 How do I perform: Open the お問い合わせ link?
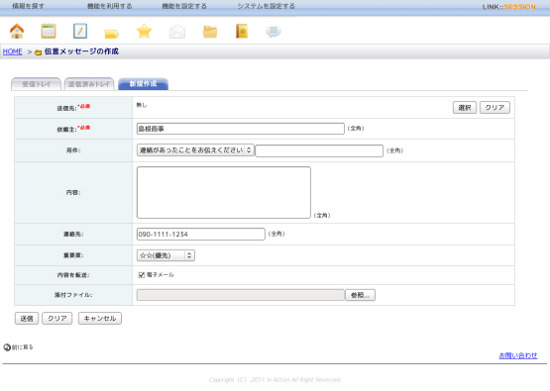(518, 356)
